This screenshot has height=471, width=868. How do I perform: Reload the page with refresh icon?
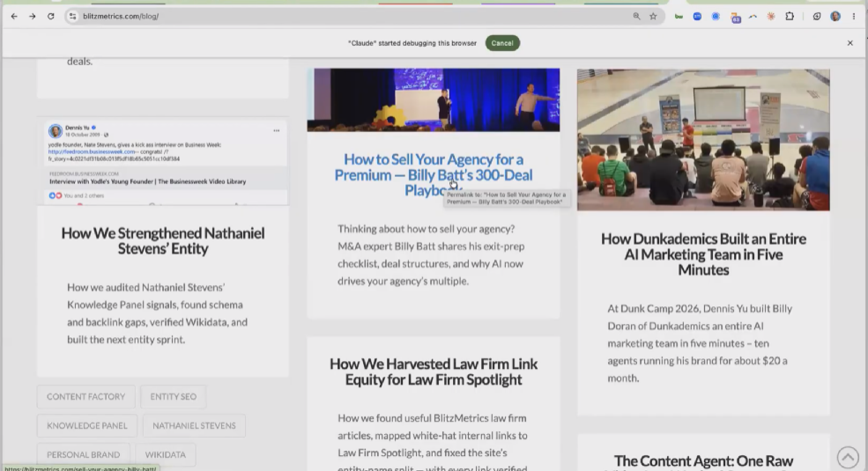coord(50,17)
